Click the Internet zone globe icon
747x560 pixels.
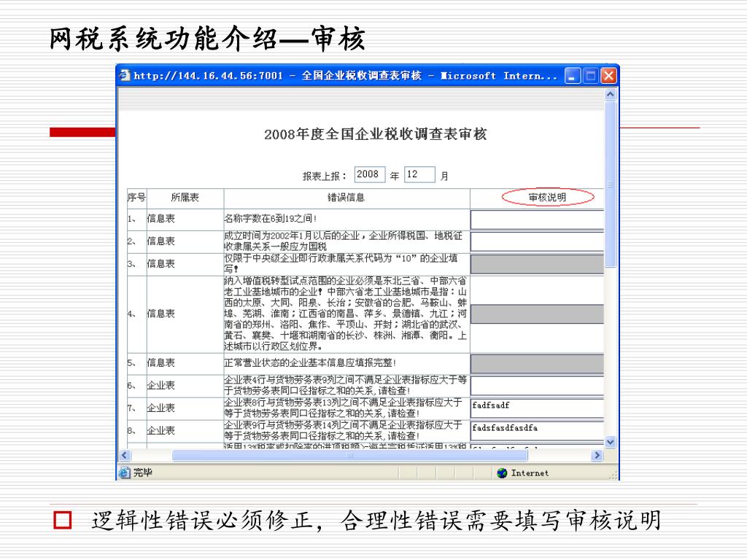click(502, 472)
